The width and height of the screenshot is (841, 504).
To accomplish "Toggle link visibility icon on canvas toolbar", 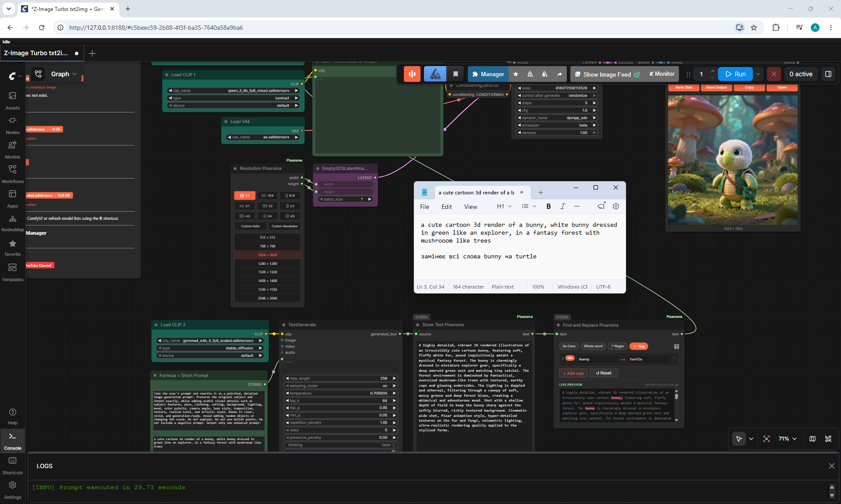I will pos(828,439).
